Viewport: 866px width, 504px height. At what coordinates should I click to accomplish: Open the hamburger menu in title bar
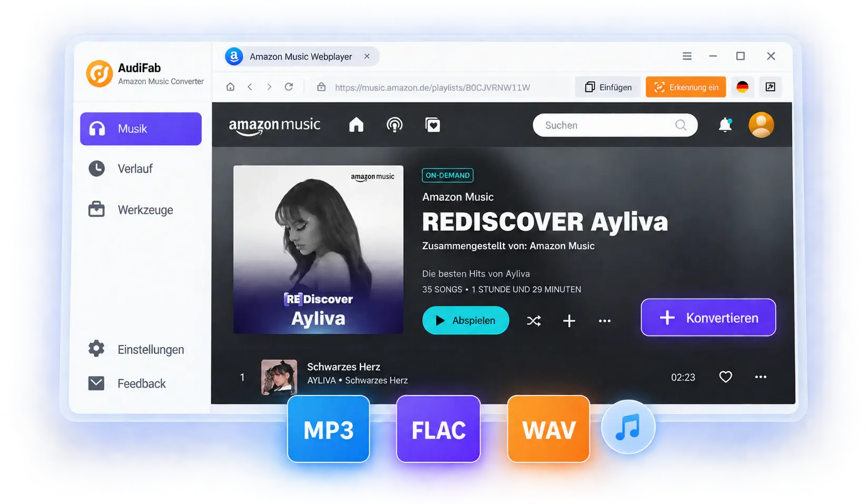pos(687,56)
